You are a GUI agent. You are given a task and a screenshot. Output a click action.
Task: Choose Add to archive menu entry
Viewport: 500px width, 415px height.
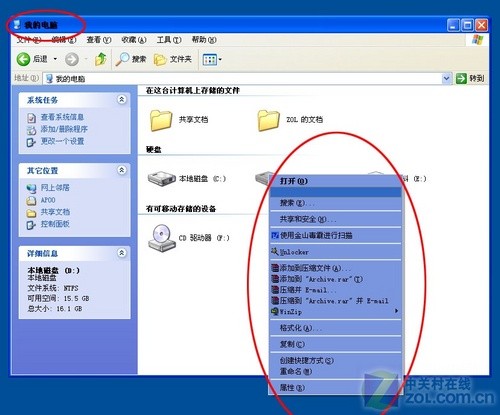click(336, 268)
